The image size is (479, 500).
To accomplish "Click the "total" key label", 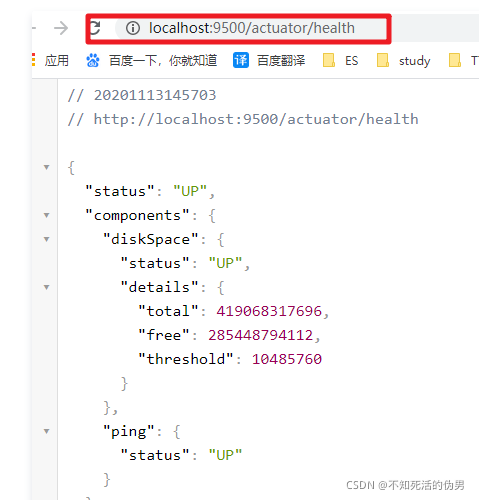I will tap(168, 311).
